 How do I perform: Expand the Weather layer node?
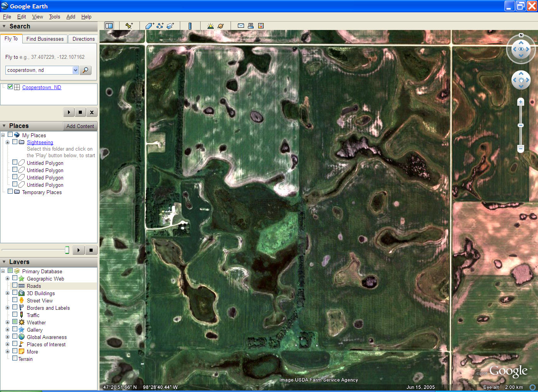[7, 322]
